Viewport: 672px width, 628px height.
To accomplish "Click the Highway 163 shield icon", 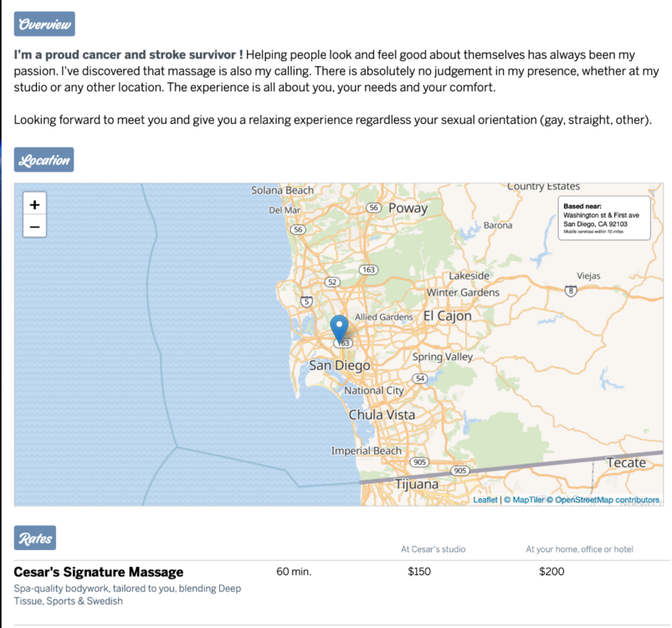I will pos(367,269).
